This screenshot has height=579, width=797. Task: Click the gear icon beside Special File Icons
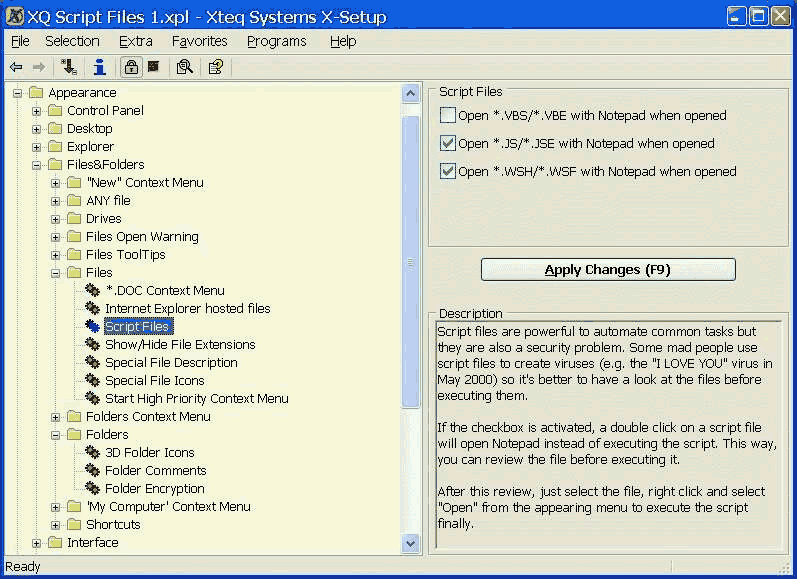(x=93, y=381)
